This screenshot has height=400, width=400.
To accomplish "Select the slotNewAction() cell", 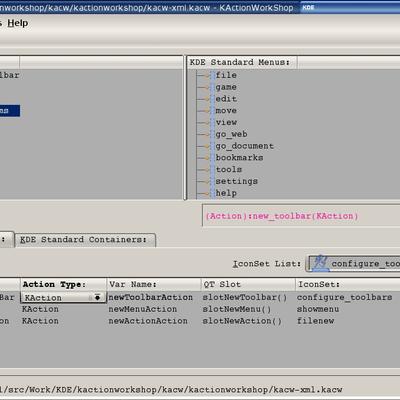I will [x=242, y=321].
